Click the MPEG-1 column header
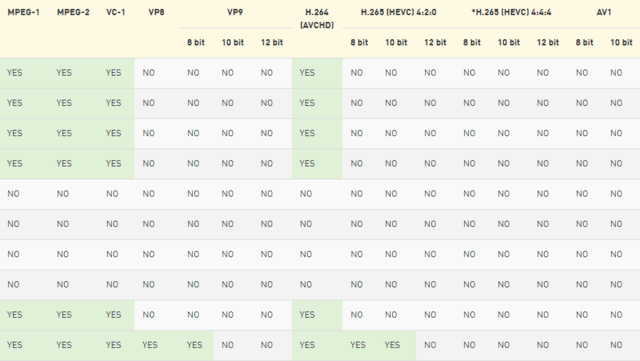This screenshot has width=640, height=361. click(24, 12)
